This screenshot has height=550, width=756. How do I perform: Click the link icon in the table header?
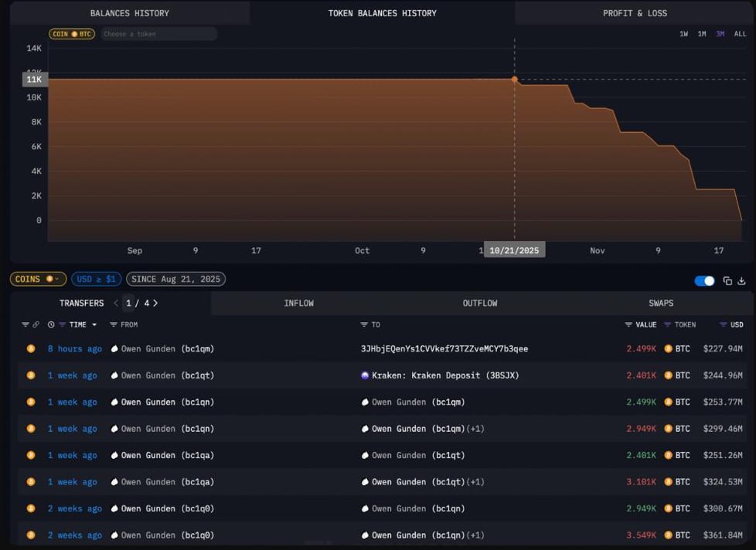point(36,325)
